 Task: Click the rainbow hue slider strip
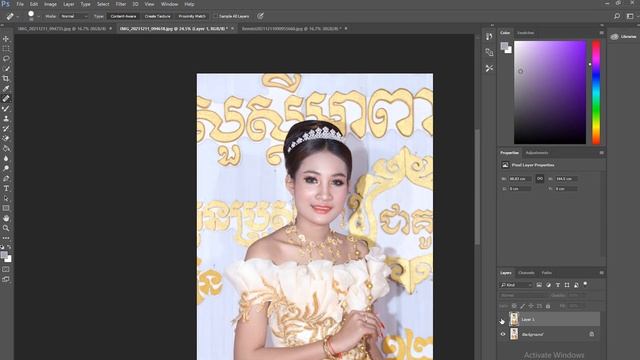596,92
